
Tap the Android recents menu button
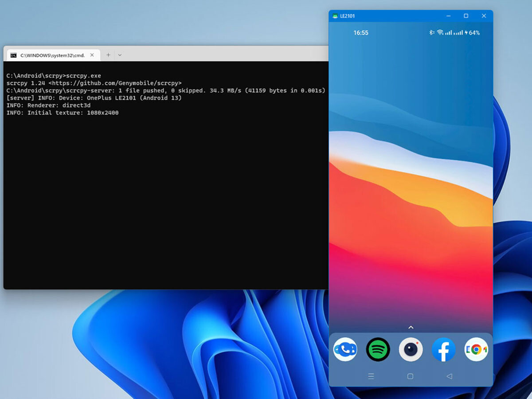[x=371, y=376]
